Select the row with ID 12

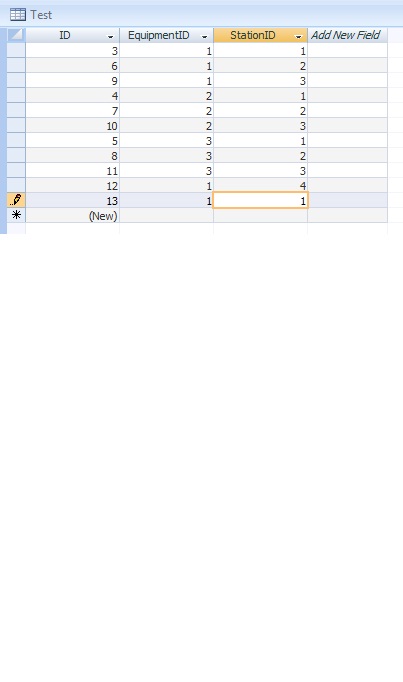point(16,185)
